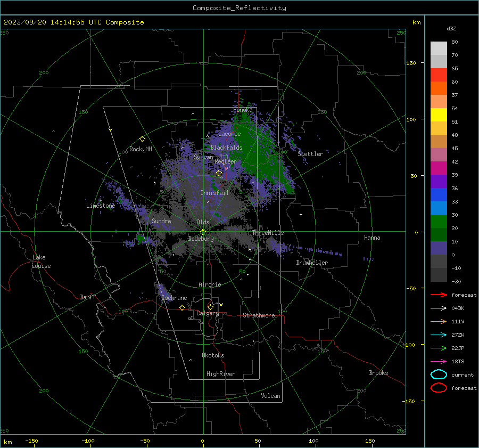Click the Stettler label
Viewport: 479px width, 448px height.
(x=310, y=154)
